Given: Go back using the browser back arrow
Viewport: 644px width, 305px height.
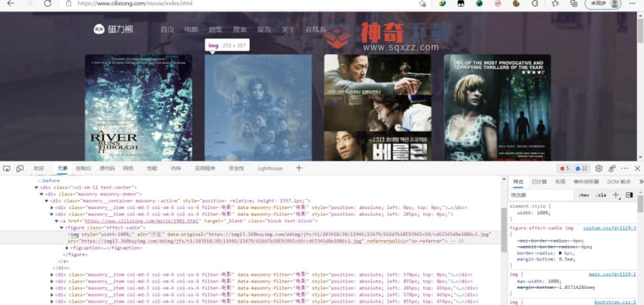Looking at the screenshot, I should click(x=11, y=4).
